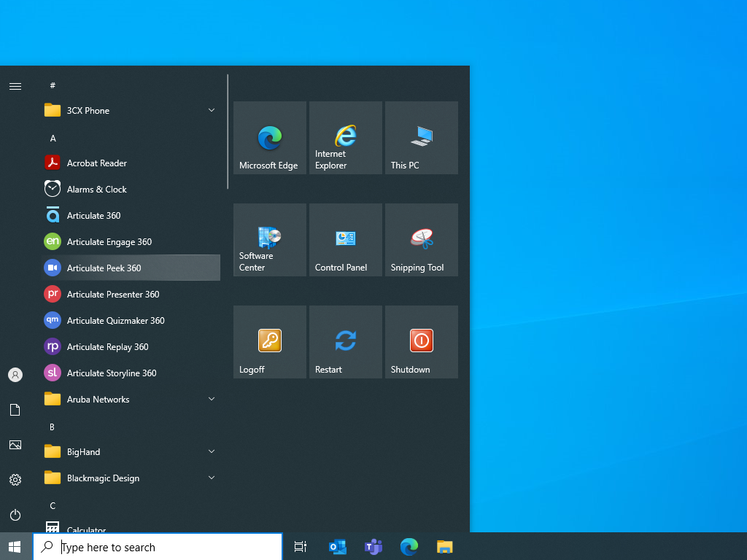Viewport: 747px width, 560px height.
Task: Click the 'A' letter header in app list
Action: (x=53, y=138)
